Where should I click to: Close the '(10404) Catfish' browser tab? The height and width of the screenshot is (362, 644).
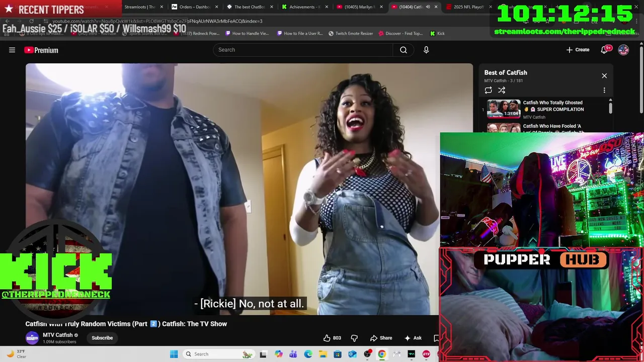point(436,7)
